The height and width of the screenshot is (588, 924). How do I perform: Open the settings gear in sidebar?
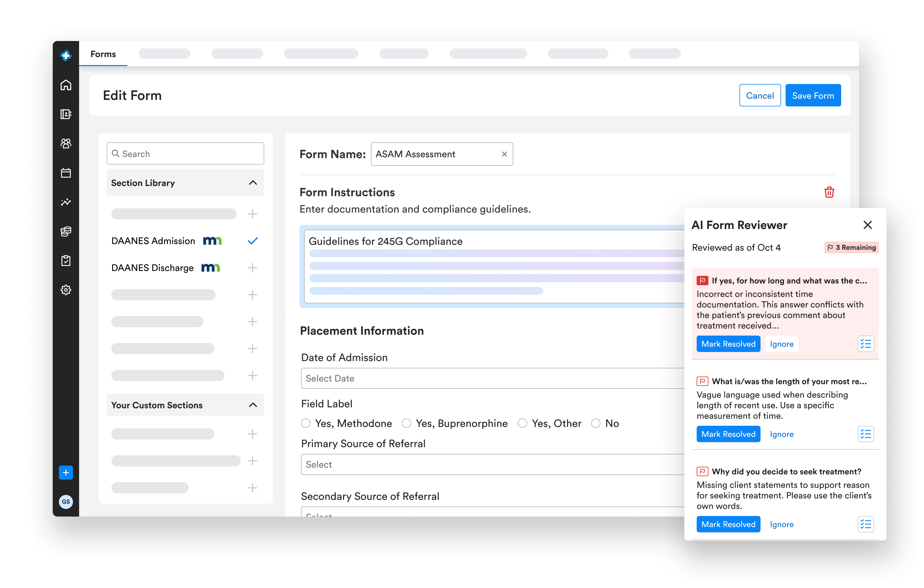point(66,290)
